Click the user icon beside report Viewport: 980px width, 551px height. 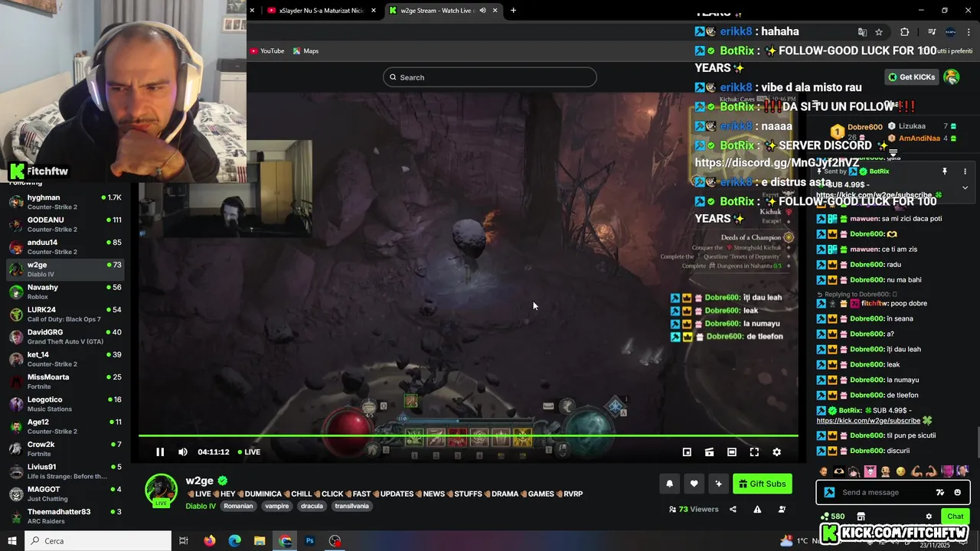[782, 509]
